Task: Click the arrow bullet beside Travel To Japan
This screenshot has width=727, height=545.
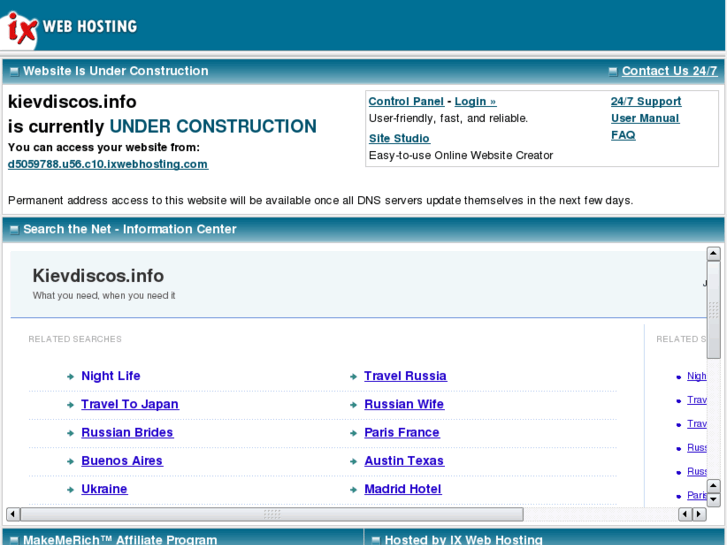Action: tap(70, 405)
